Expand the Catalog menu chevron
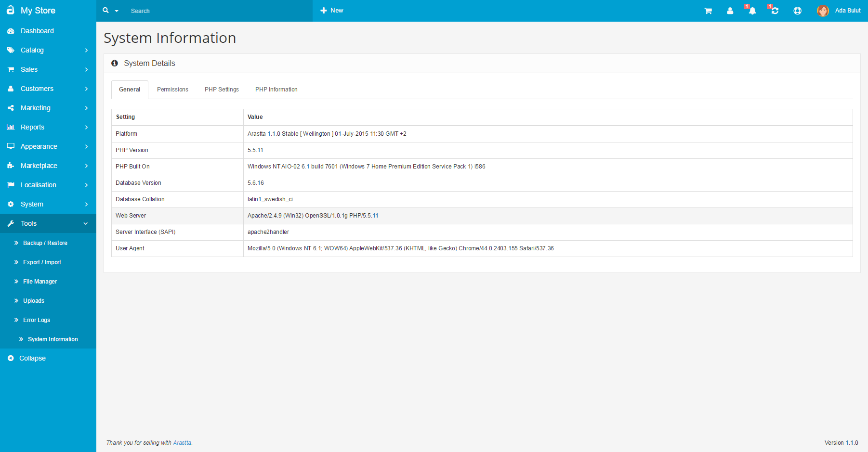 (86, 50)
